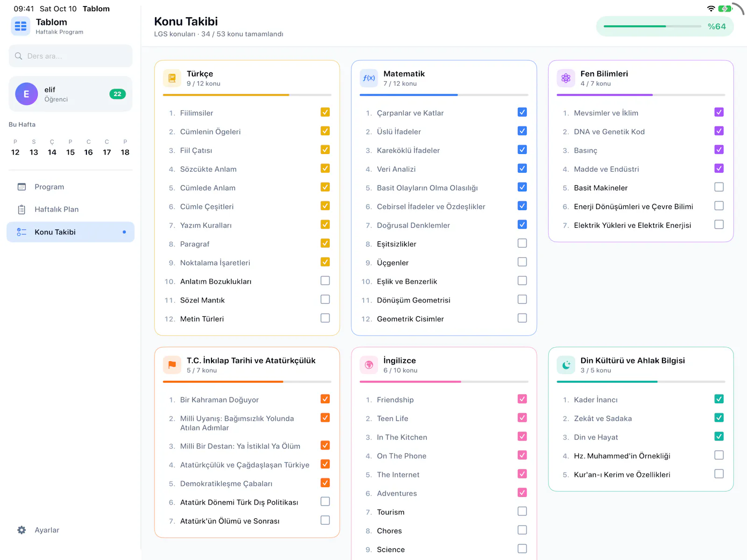Click the search magnifier icon
This screenshot has width=747, height=560.
(19, 56)
